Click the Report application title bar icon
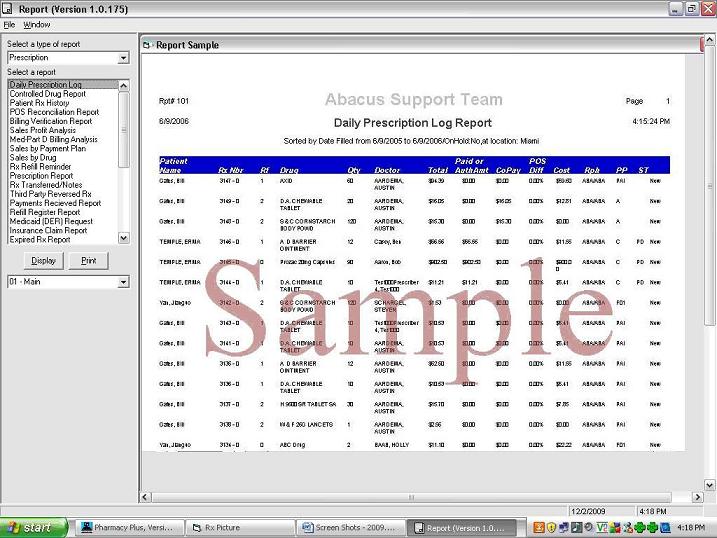This screenshot has width=717, height=538. [x=7, y=8]
